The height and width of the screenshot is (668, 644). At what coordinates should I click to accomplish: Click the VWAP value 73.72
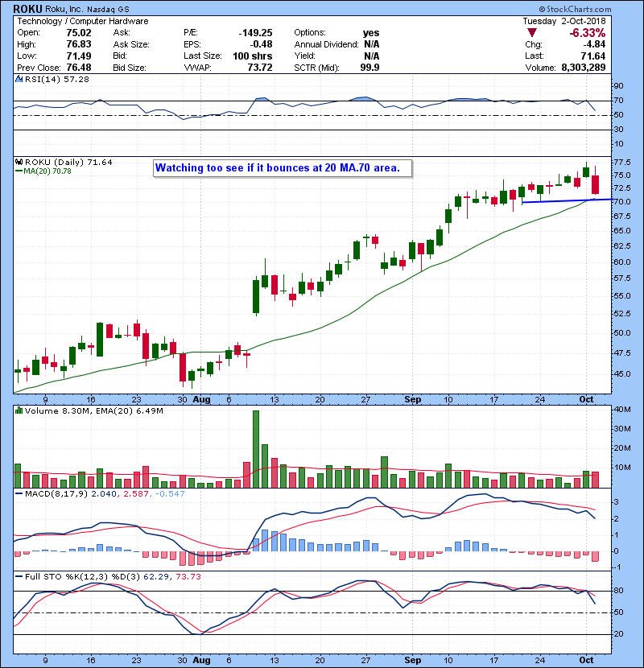[x=260, y=68]
